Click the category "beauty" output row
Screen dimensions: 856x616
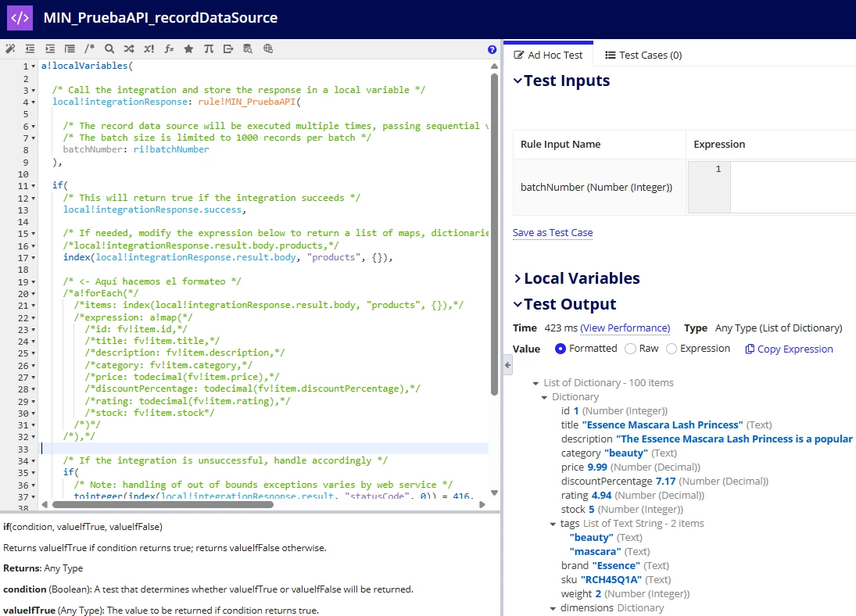point(619,453)
